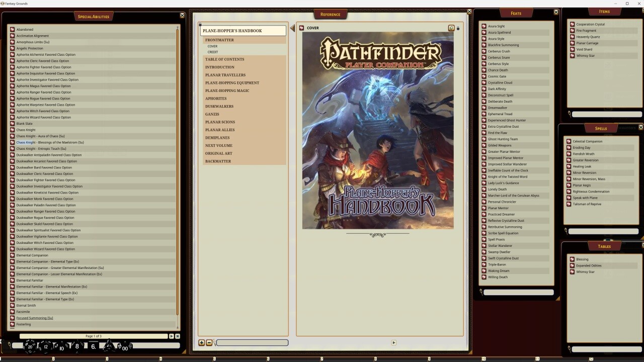
Task: Roll the d20 die in the dice tray
Action: click(29, 346)
